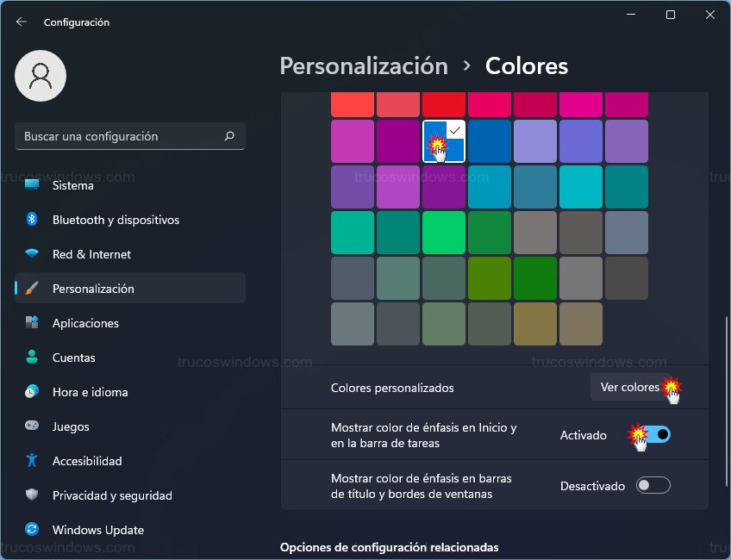The width and height of the screenshot is (731, 560).
Task: Click the Ver colores button
Action: click(629, 388)
